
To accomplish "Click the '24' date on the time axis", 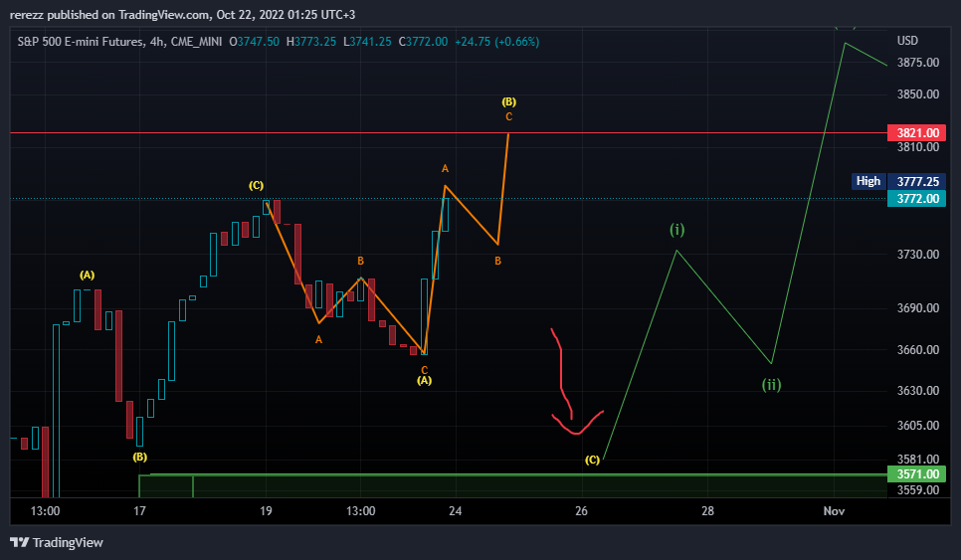I will click(456, 511).
